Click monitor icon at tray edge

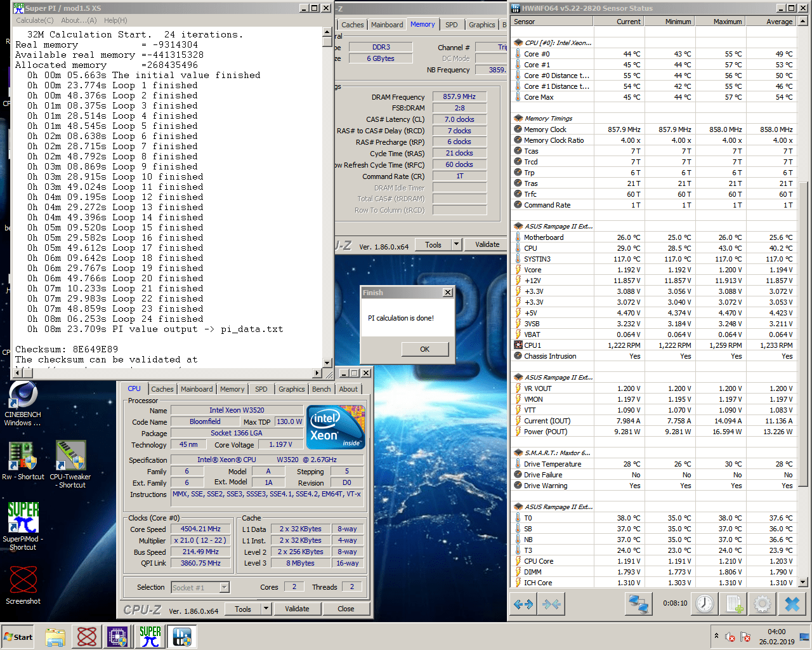[x=804, y=637]
